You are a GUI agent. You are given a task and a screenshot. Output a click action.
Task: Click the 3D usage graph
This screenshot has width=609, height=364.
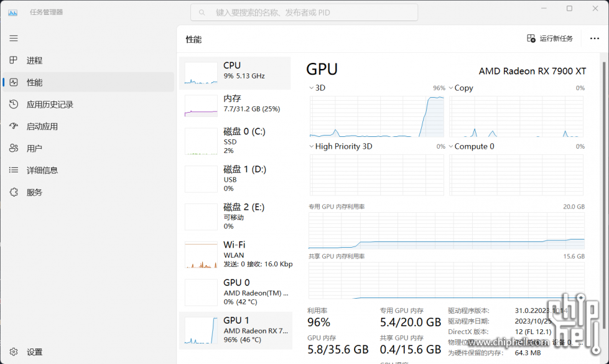(377, 116)
